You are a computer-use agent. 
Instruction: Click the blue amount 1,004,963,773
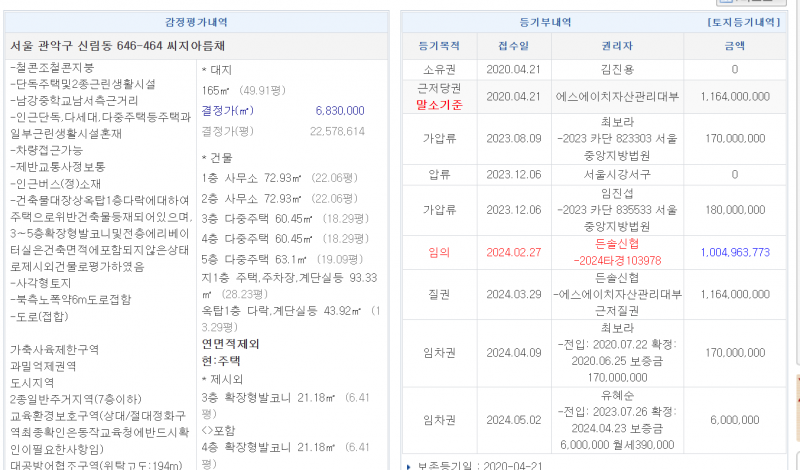[734, 253]
